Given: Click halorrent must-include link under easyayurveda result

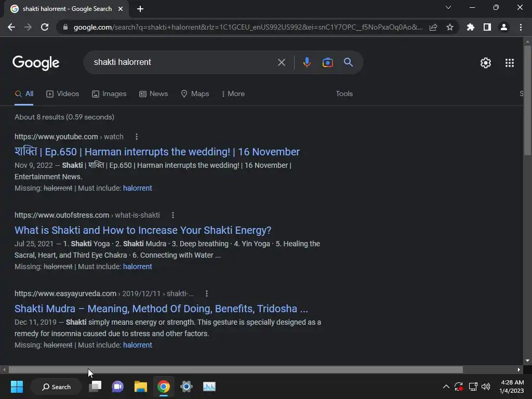Looking at the screenshot, I should [x=137, y=345].
